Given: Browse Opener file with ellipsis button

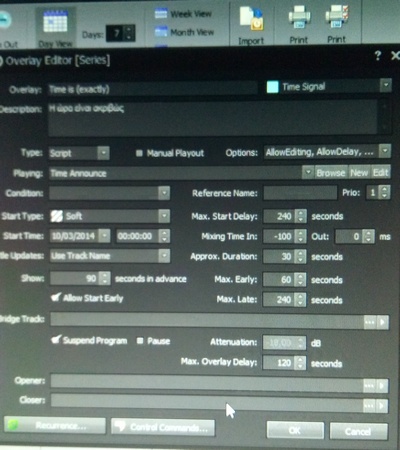Looking at the screenshot, I should [x=369, y=386].
